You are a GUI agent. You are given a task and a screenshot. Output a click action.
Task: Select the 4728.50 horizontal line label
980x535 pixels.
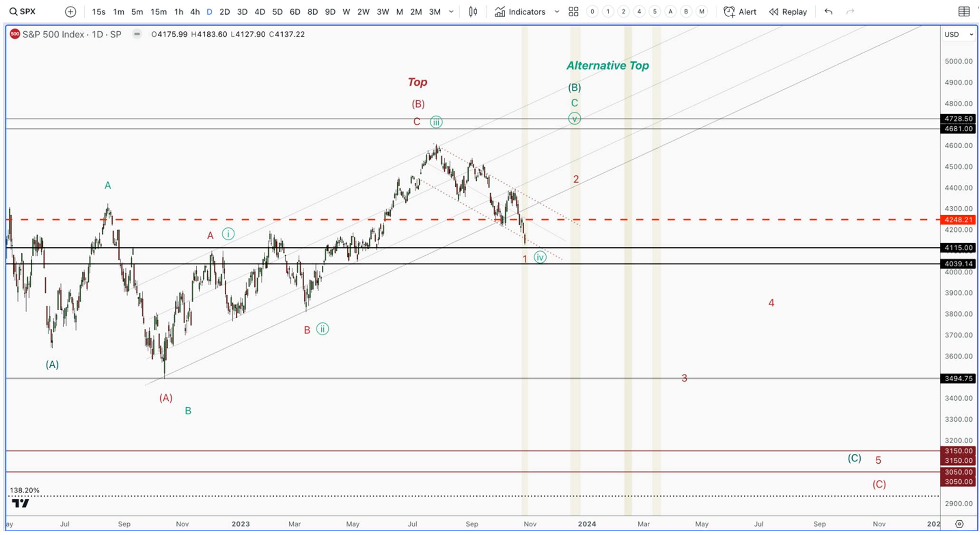pos(958,119)
